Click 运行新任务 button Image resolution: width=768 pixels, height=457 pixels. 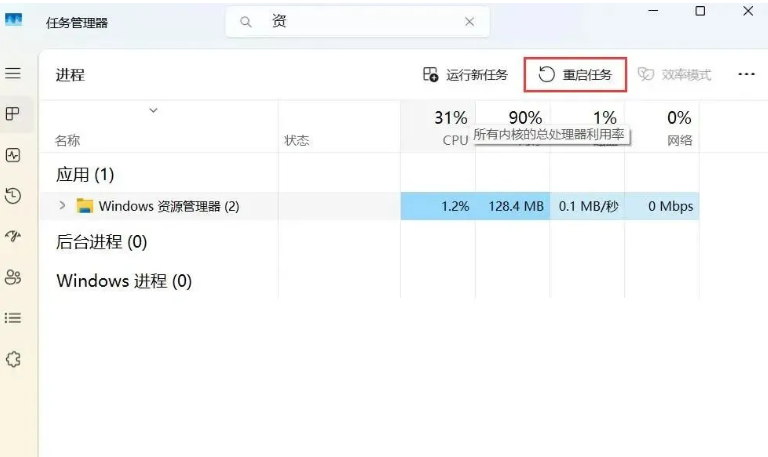coord(465,74)
